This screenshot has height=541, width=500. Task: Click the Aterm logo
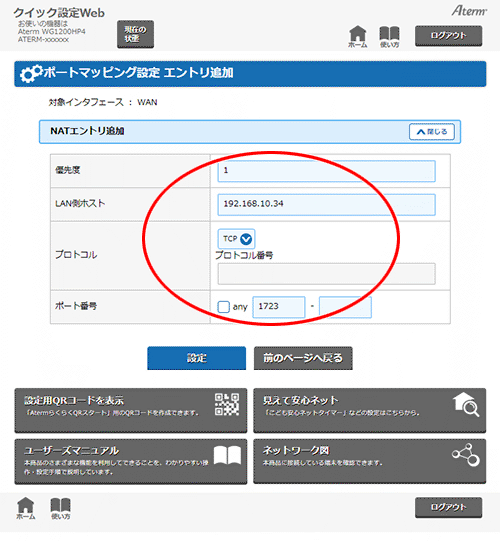click(469, 10)
